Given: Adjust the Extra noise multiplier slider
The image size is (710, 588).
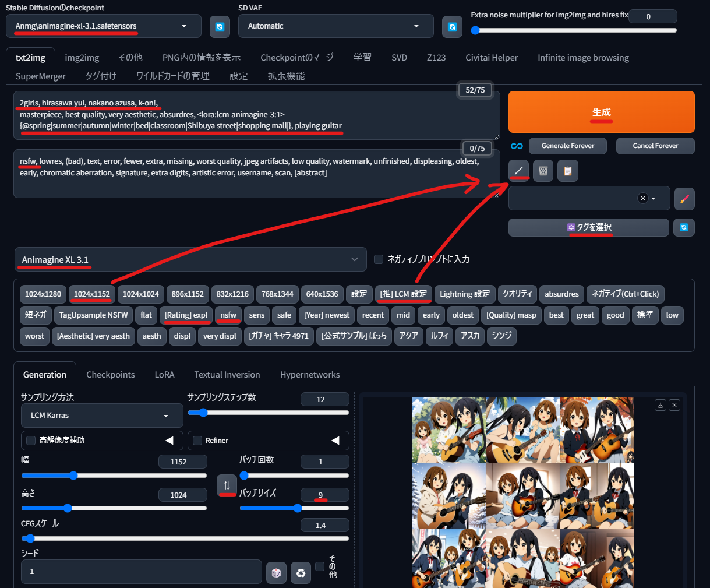Looking at the screenshot, I should 574,30.
